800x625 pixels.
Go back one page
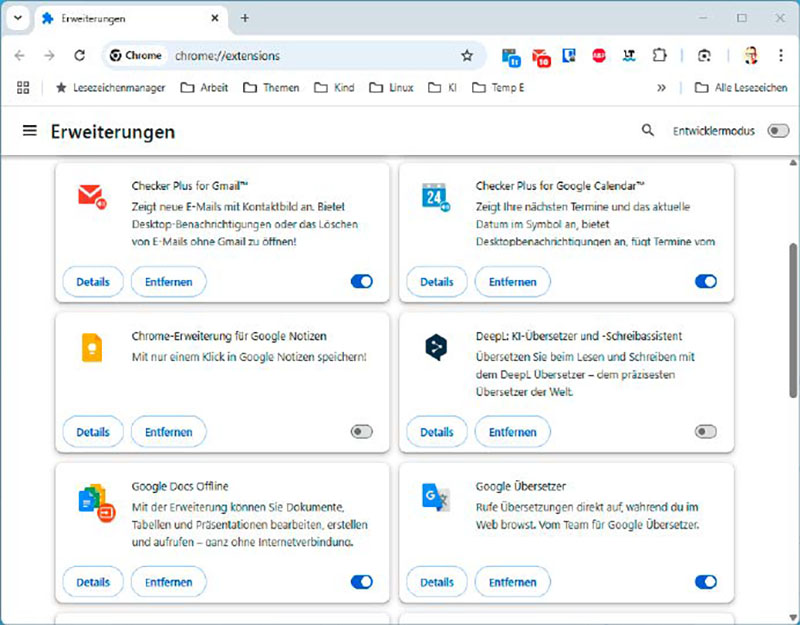(19, 56)
